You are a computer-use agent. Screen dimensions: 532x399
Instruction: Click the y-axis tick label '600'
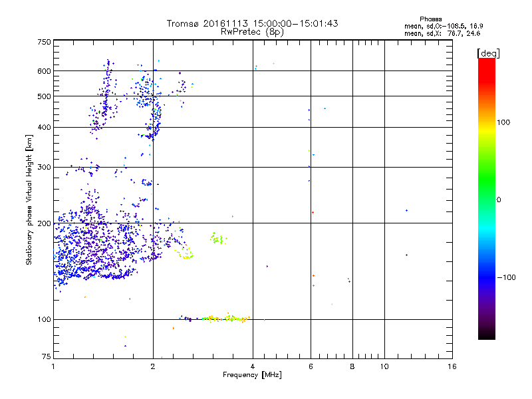(x=44, y=71)
